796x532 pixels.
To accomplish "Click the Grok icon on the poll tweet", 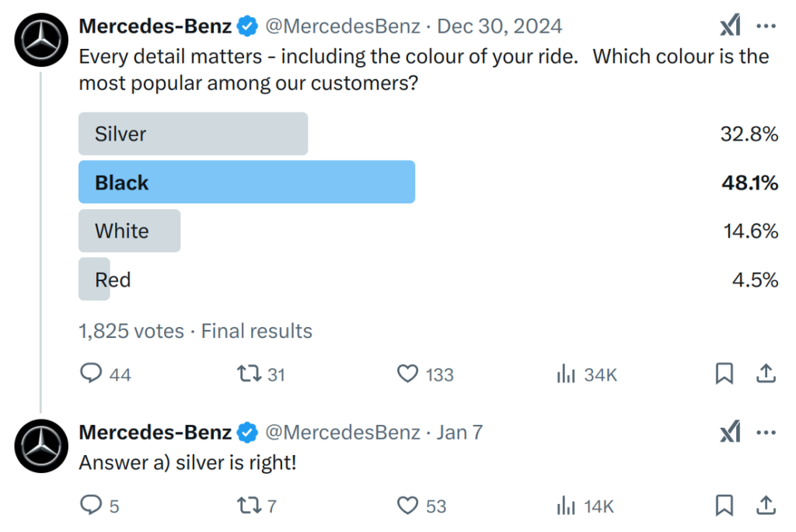I will coord(731,26).
